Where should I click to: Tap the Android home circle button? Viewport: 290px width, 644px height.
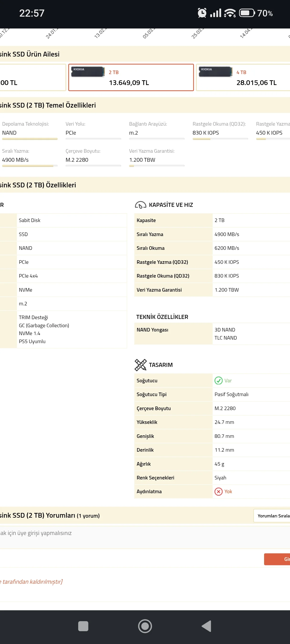[x=145, y=626]
